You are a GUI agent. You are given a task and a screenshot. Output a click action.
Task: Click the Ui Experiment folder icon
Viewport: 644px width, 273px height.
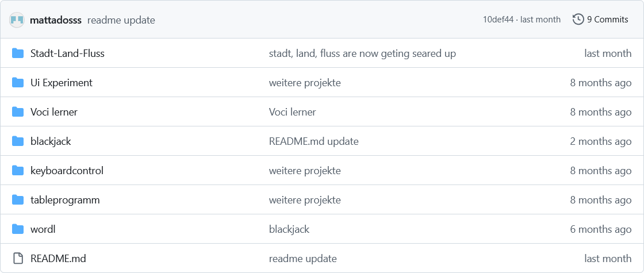click(x=18, y=83)
